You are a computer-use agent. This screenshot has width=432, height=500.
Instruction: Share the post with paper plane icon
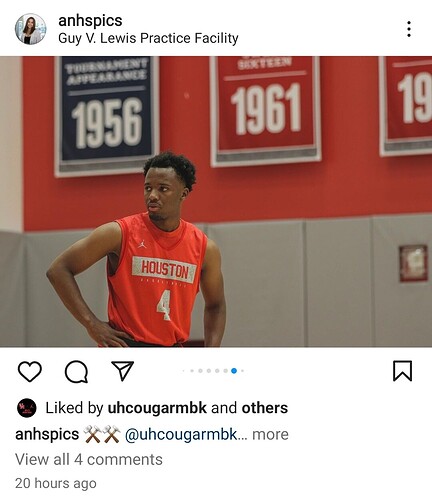click(x=122, y=371)
